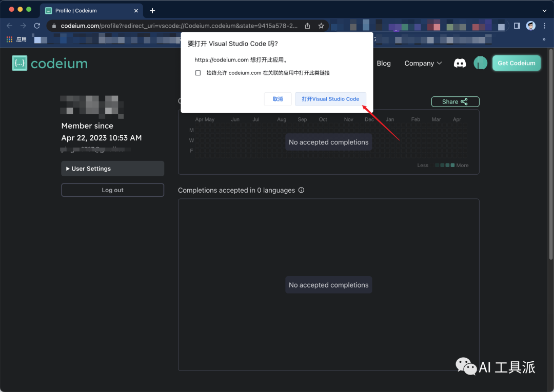Viewport: 554px width, 392px height.
Task: Click the browser forward arrow
Action: click(23, 26)
